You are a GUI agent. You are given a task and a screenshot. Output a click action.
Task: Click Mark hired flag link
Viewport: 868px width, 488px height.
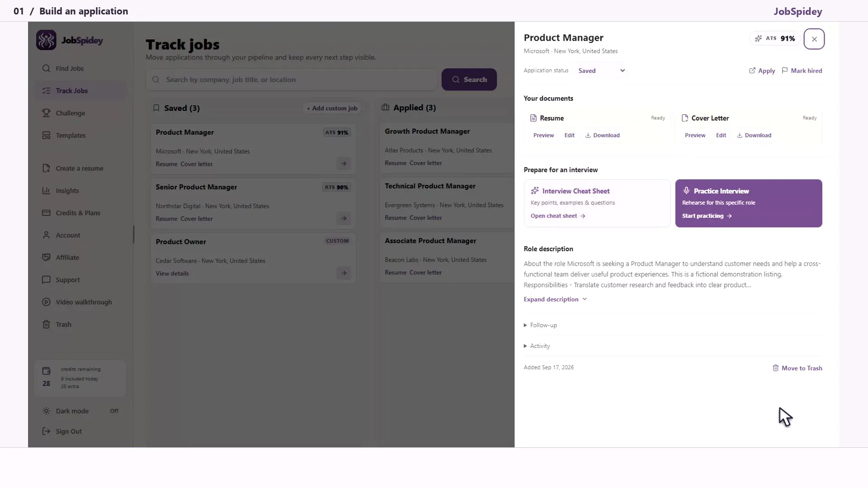coord(802,70)
